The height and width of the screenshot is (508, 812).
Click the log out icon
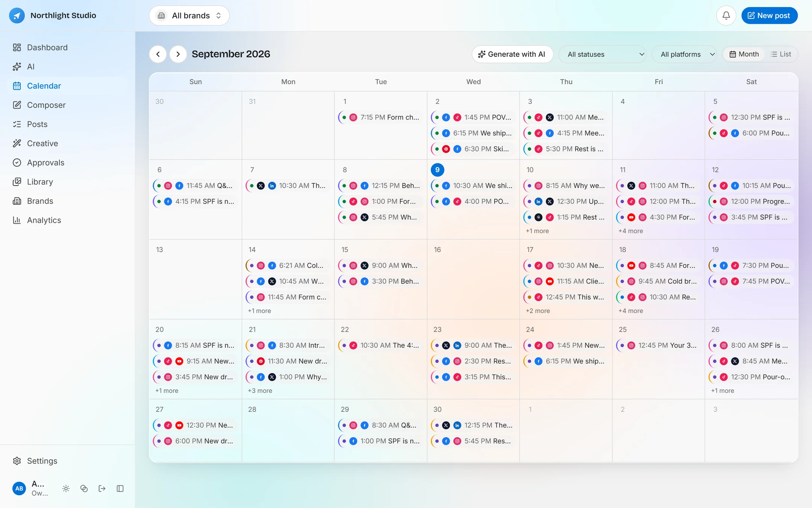coord(102,488)
